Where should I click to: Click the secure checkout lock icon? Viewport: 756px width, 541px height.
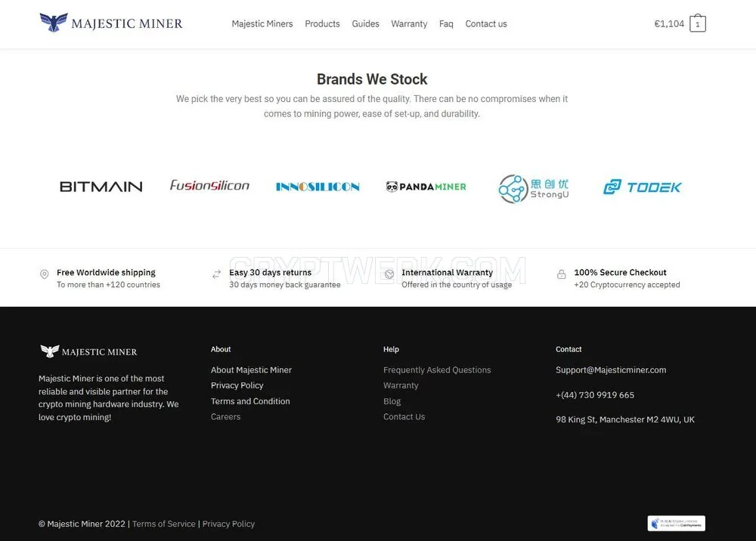(x=561, y=274)
